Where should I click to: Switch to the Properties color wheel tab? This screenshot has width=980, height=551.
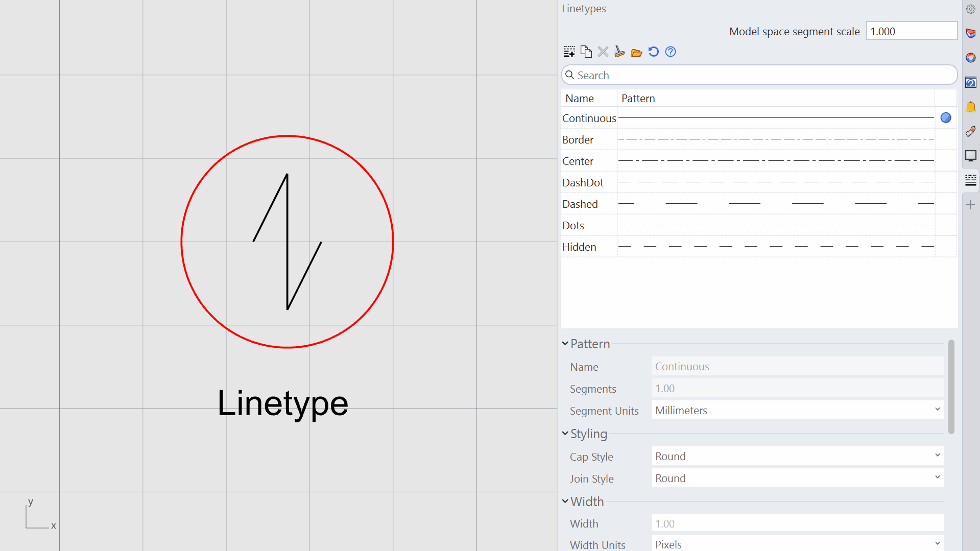click(x=971, y=58)
